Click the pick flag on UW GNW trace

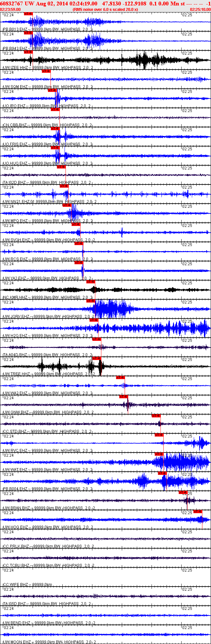click(124, 397)
